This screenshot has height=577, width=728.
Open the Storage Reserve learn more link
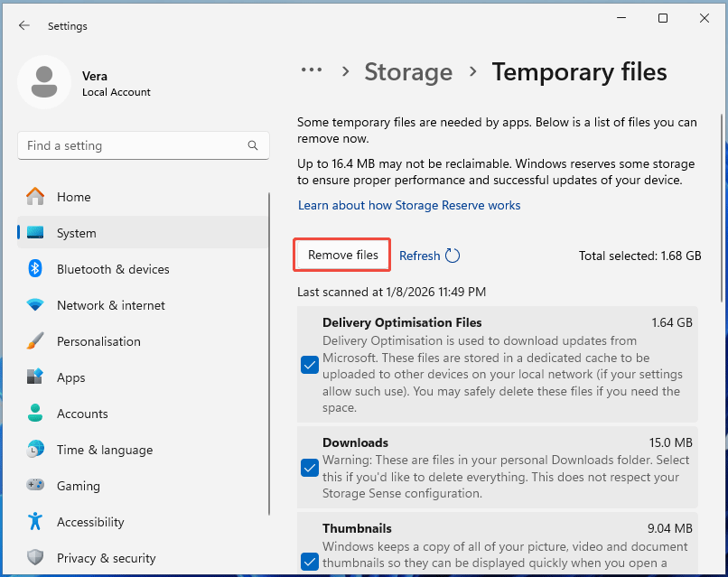click(x=409, y=205)
